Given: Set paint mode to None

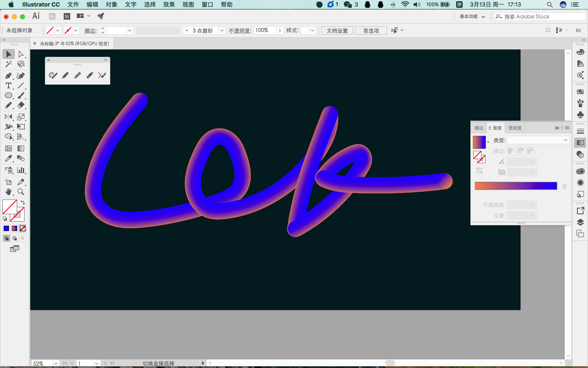Looking at the screenshot, I should point(23,228).
